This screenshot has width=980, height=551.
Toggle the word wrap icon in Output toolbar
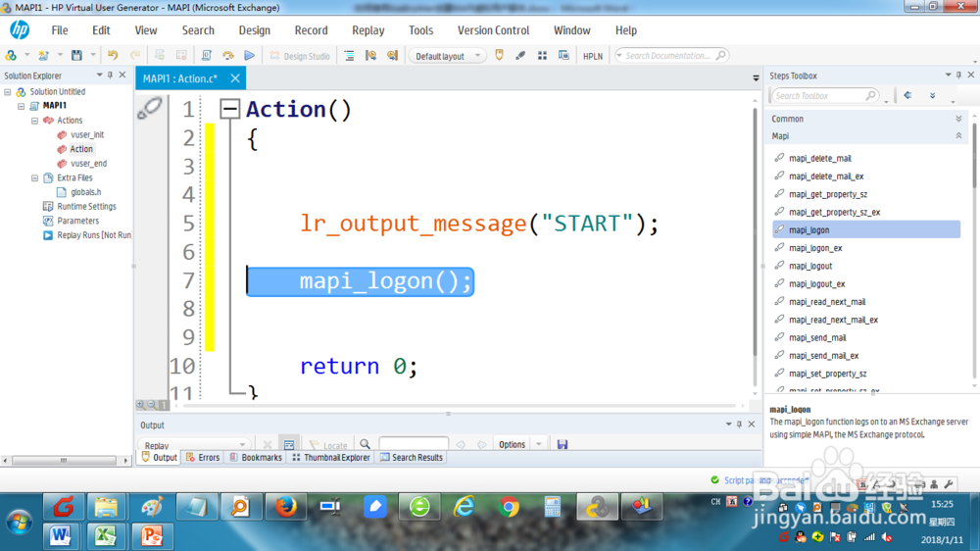point(289,445)
